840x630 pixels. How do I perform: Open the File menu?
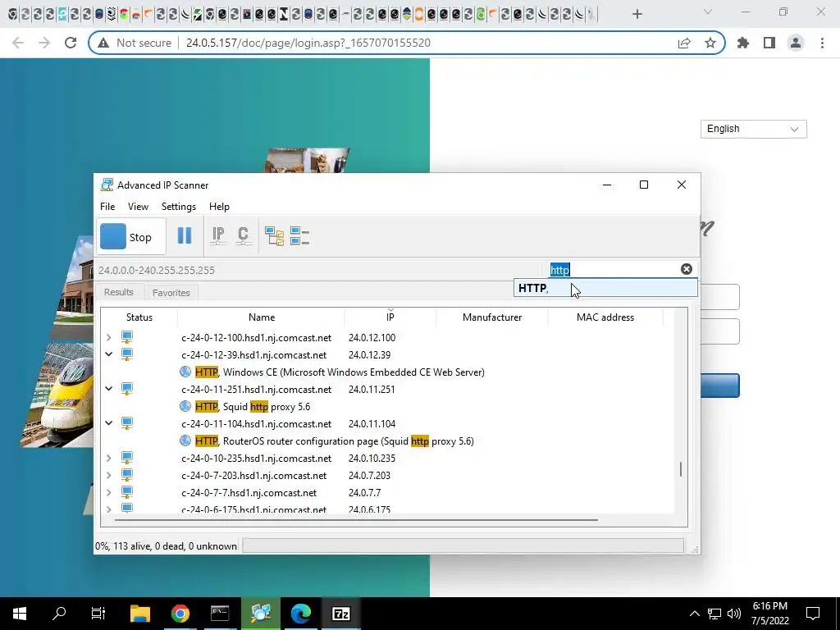[x=107, y=206]
